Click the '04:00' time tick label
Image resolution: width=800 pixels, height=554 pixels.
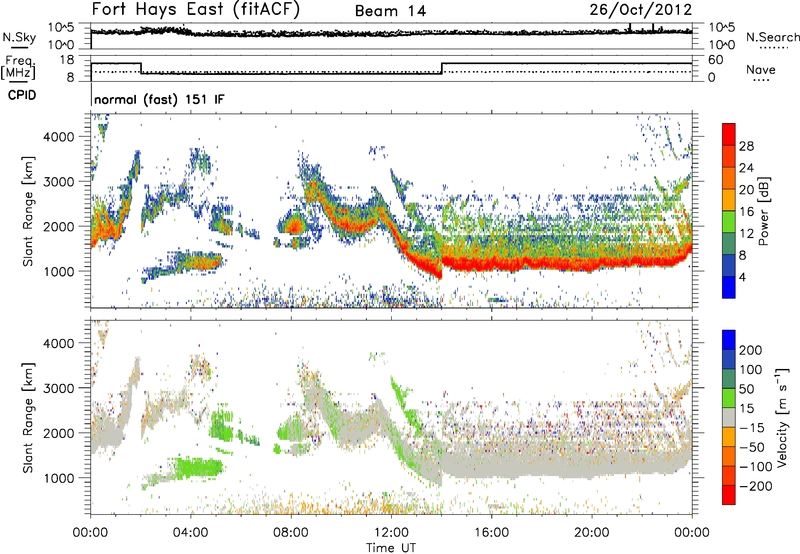coord(190,533)
